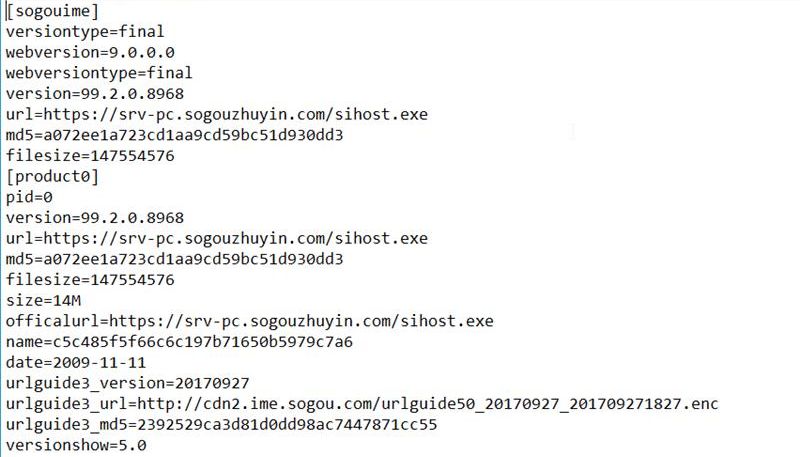Click version=99.2.0.8968 under the [sogouime] section
The width and height of the screenshot is (800, 457).
click(94, 94)
